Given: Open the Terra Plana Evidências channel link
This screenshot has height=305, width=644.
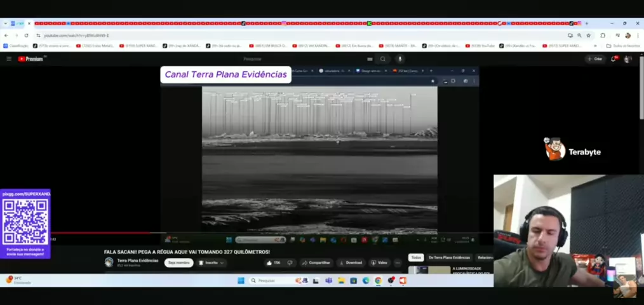Looking at the screenshot, I should click(137, 260).
